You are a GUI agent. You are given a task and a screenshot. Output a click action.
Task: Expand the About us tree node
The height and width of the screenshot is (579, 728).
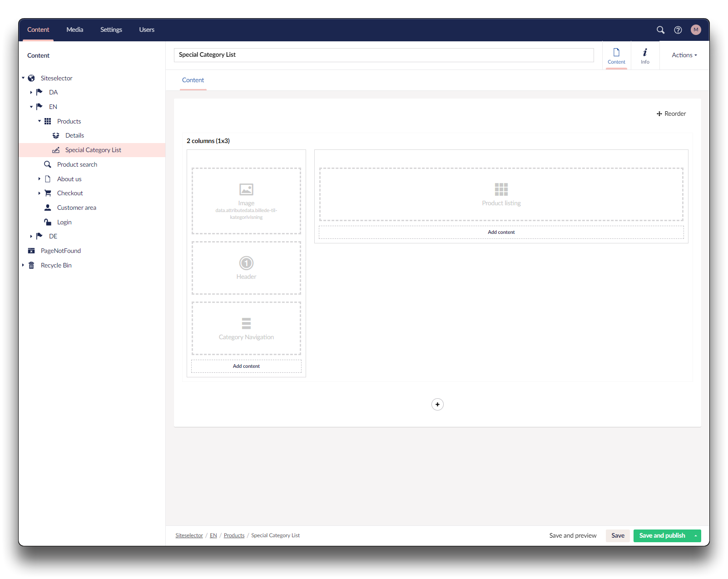pos(40,179)
